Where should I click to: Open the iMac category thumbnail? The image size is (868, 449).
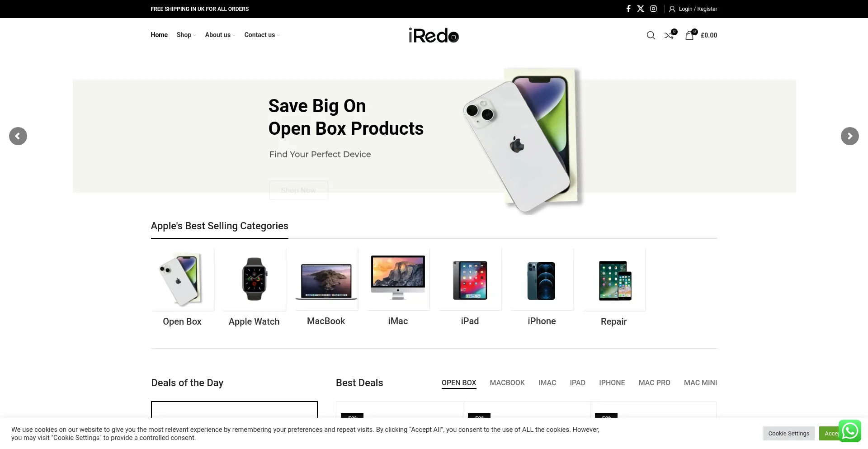coord(398,279)
